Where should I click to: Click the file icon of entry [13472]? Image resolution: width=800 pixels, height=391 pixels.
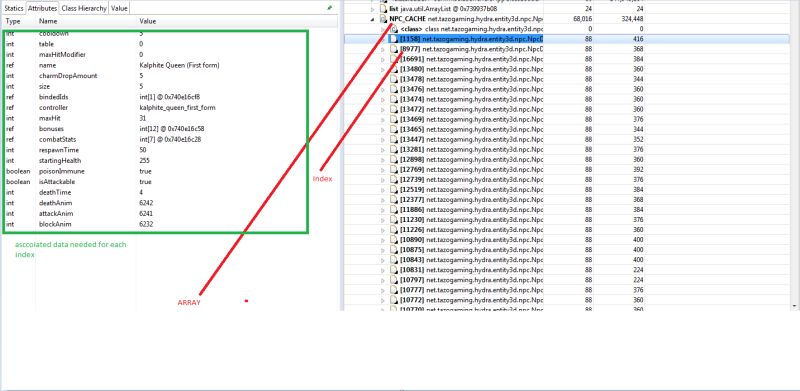point(393,109)
